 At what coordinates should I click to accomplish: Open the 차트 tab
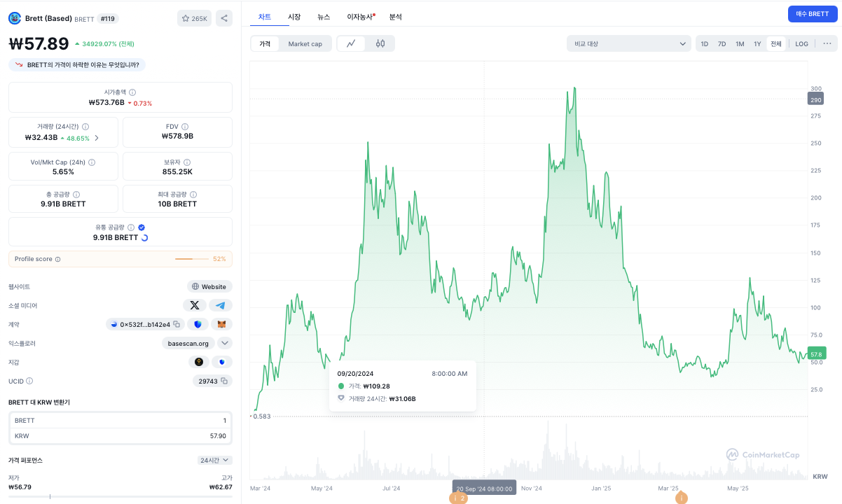coord(265,16)
